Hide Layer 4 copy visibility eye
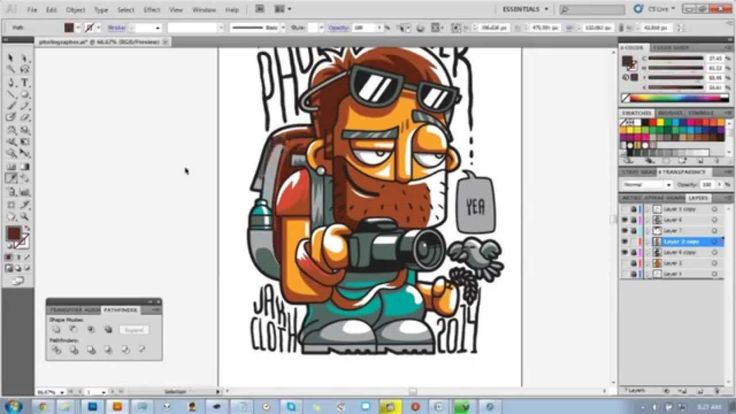The image size is (736, 414). tap(625, 252)
